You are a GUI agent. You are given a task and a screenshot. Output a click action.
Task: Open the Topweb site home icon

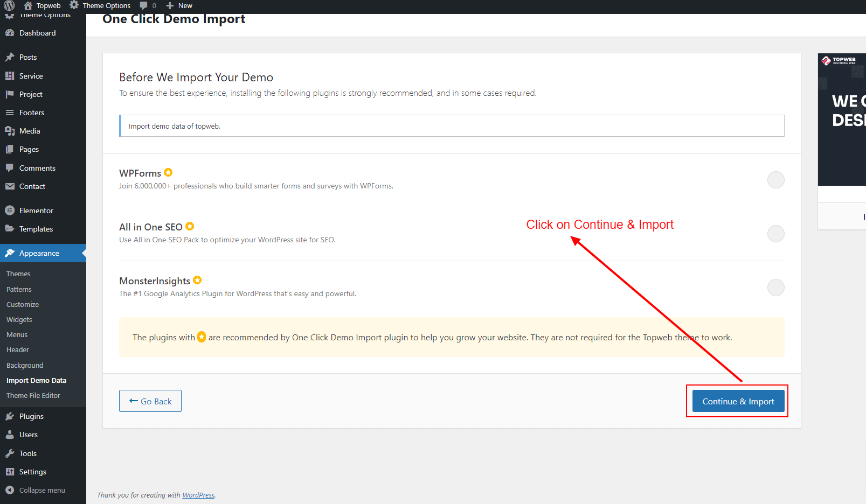28,5
